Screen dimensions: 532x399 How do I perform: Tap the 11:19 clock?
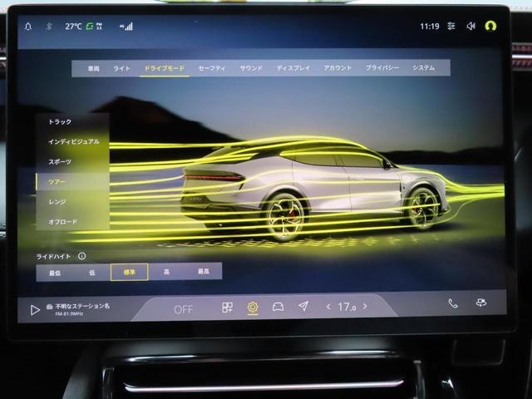[430, 26]
